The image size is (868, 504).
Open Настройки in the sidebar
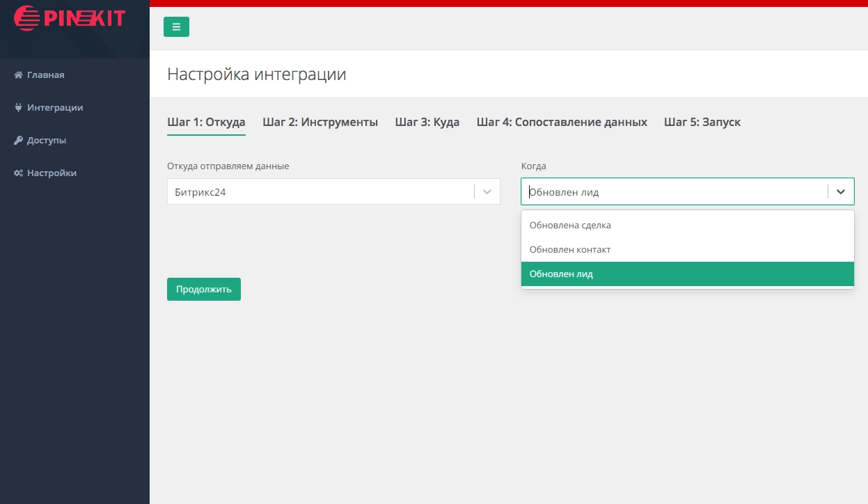pyautogui.click(x=52, y=173)
